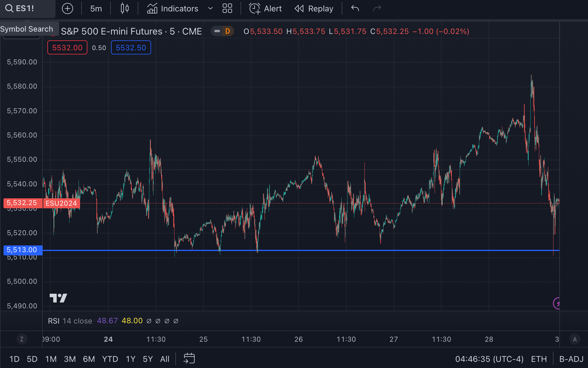Toggle the market status pill next to D
This screenshot has width=588, height=368.
tap(217, 31)
